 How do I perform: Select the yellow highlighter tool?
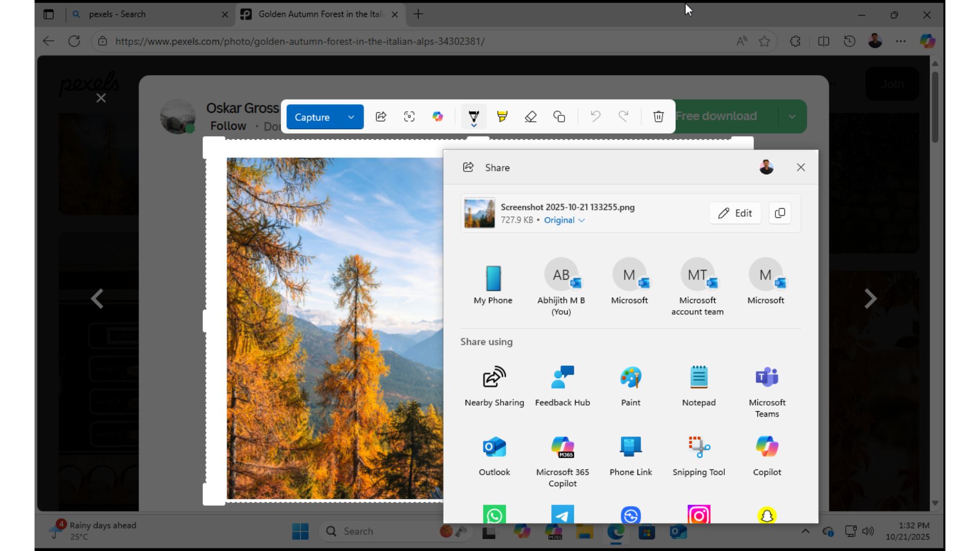(x=502, y=116)
